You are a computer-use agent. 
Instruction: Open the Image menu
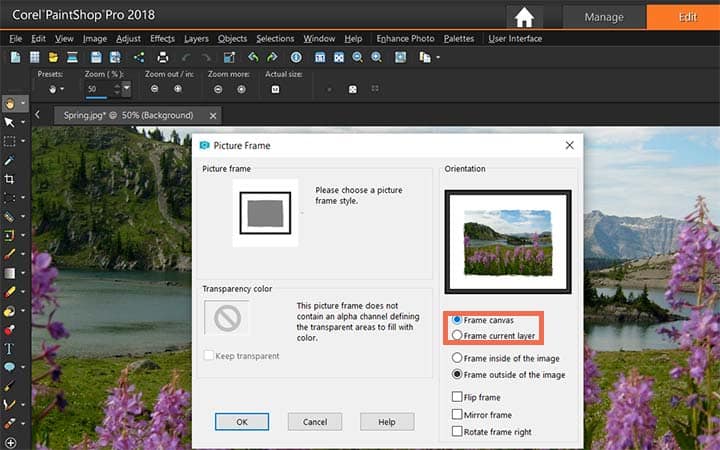click(95, 39)
